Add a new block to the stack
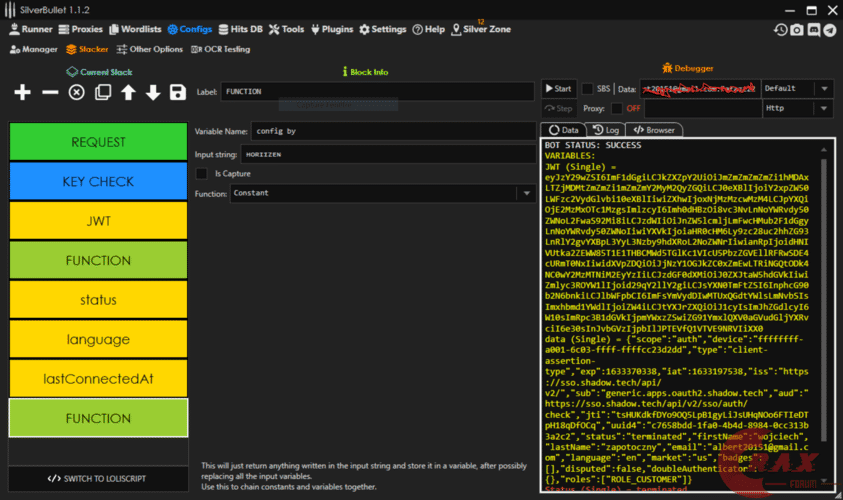This screenshot has width=843, height=500. tap(22, 92)
